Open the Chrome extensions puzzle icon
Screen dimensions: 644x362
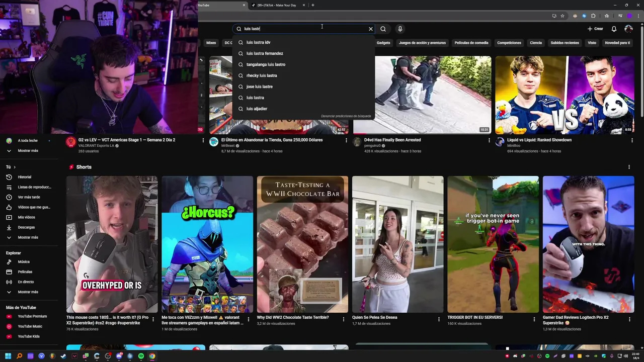[x=593, y=16]
